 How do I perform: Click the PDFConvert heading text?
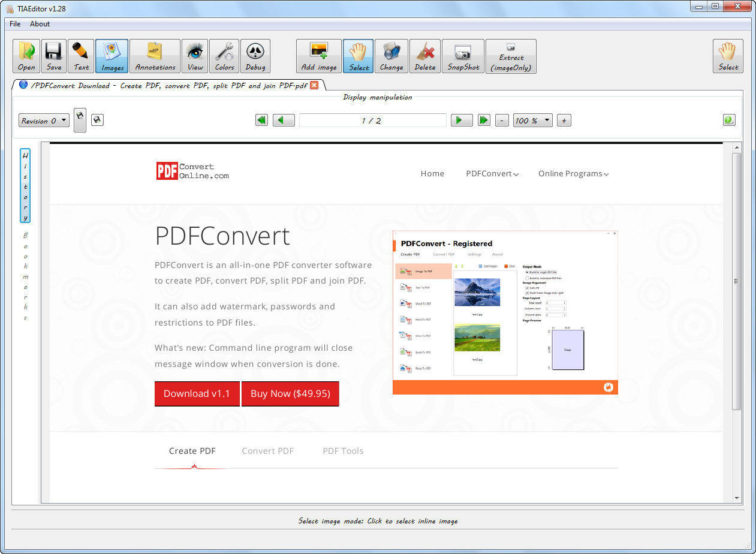coord(222,236)
